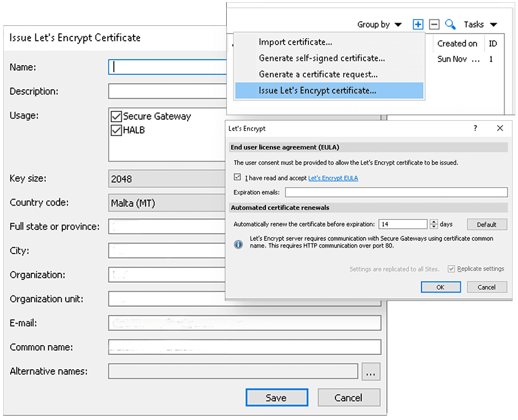Screen dimensions: 518x420
Task: Click the renewal days number field
Action: coord(403,224)
